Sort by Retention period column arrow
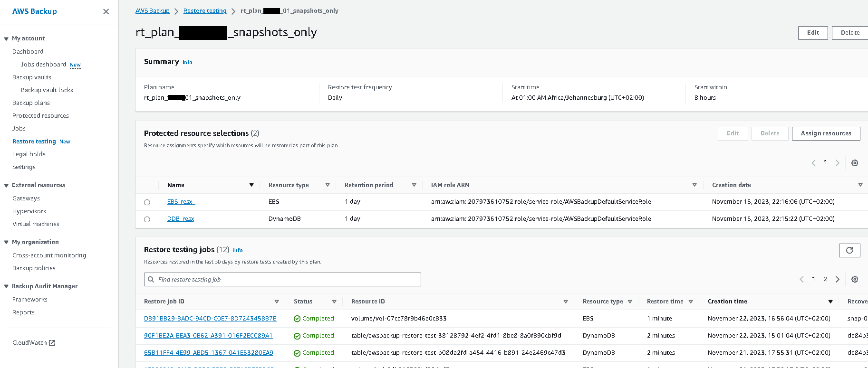868x368 pixels. pyautogui.click(x=414, y=185)
